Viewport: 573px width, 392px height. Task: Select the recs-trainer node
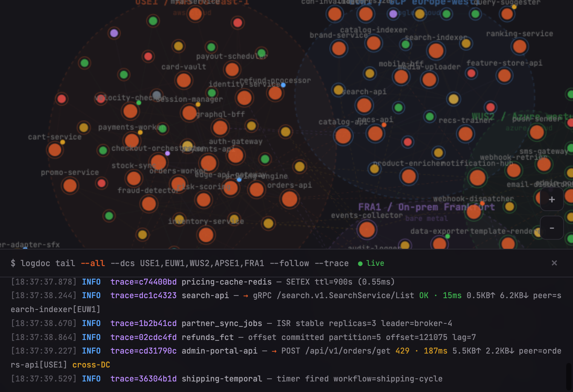click(466, 133)
